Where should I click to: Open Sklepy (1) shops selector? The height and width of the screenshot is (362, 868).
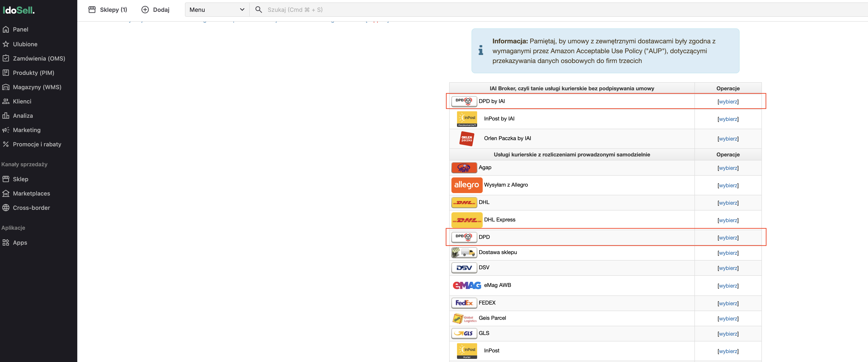pyautogui.click(x=108, y=10)
